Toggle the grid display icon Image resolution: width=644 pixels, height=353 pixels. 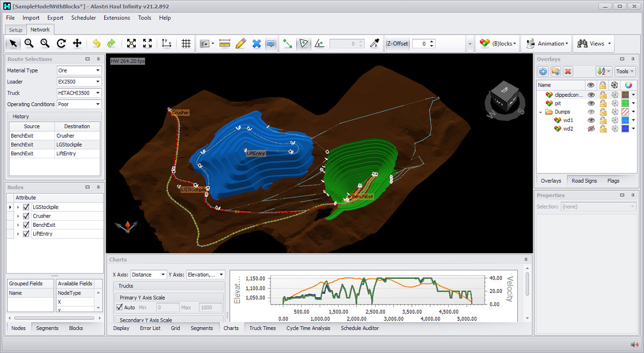[186, 44]
